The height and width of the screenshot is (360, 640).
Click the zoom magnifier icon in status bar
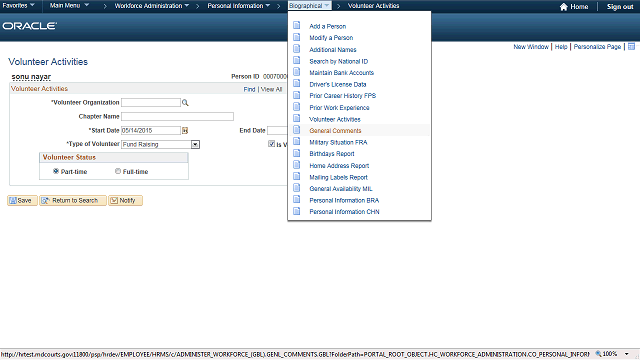[x=598, y=353]
